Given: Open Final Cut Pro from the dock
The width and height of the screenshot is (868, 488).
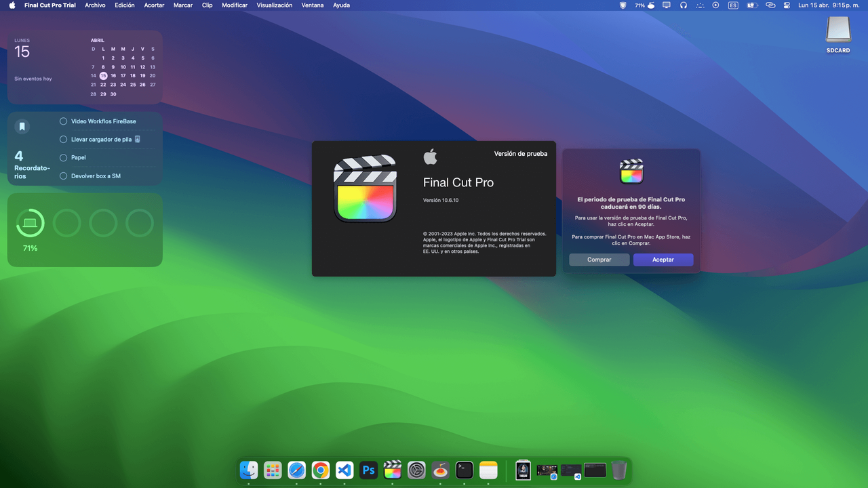Looking at the screenshot, I should (x=393, y=470).
